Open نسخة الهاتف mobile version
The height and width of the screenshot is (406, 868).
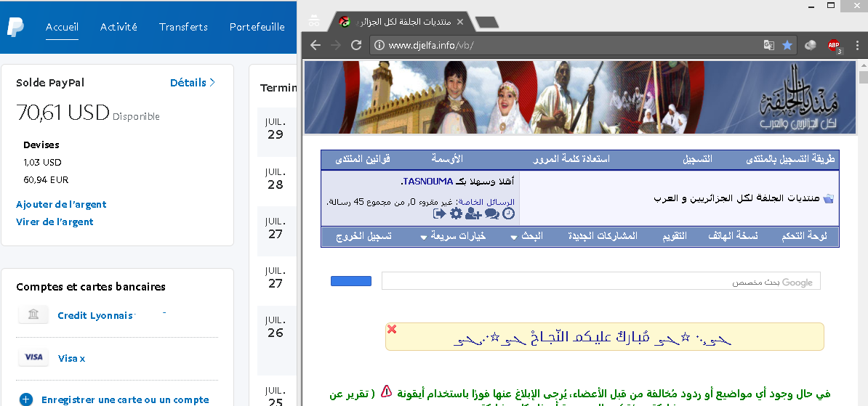tap(733, 236)
